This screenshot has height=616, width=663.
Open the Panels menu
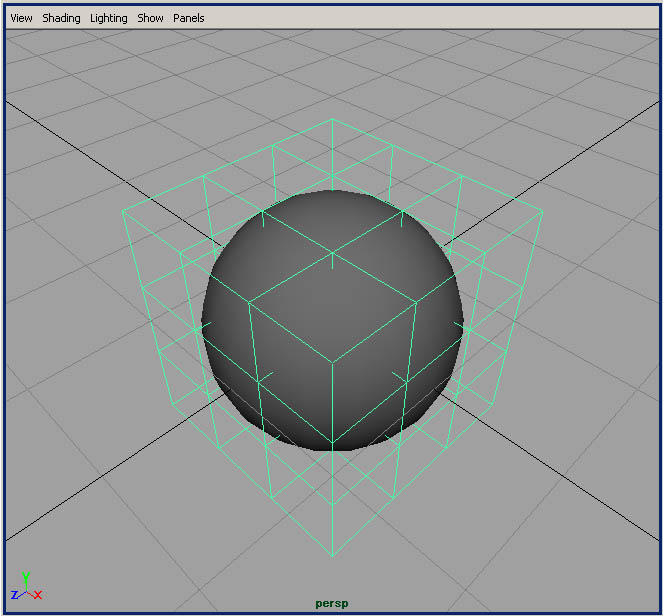[x=189, y=18]
